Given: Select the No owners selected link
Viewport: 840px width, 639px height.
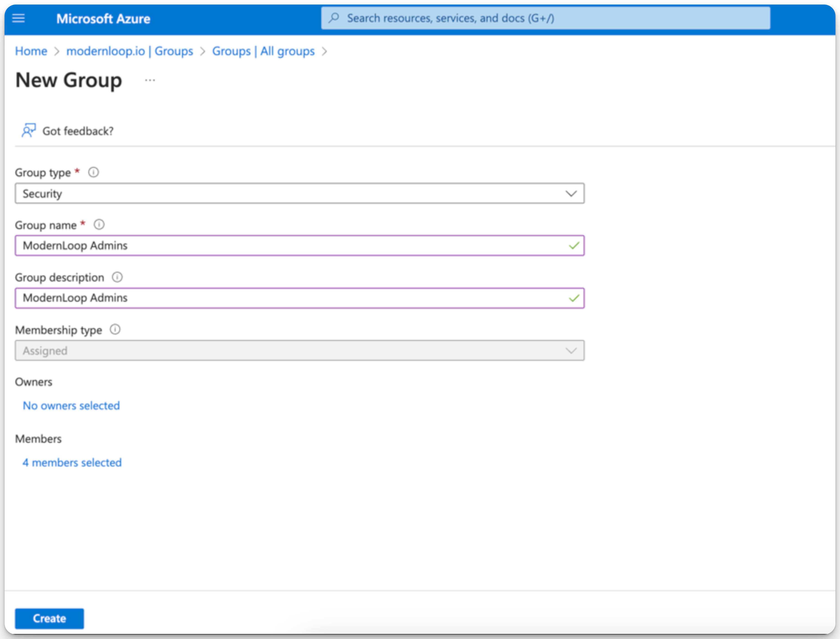Looking at the screenshot, I should (x=71, y=406).
